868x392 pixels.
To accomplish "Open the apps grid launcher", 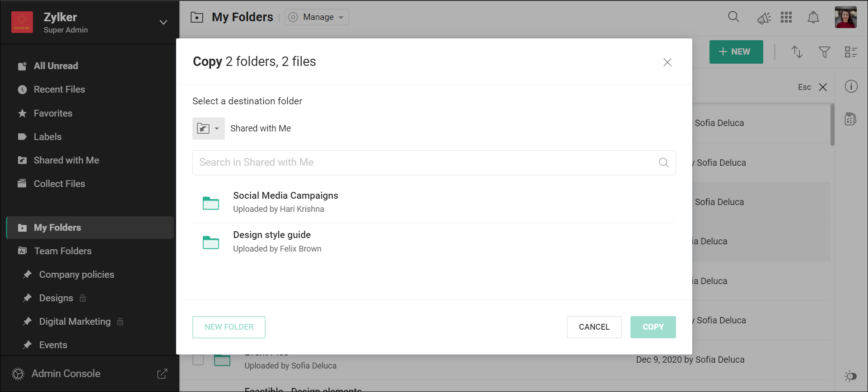I will point(786,17).
